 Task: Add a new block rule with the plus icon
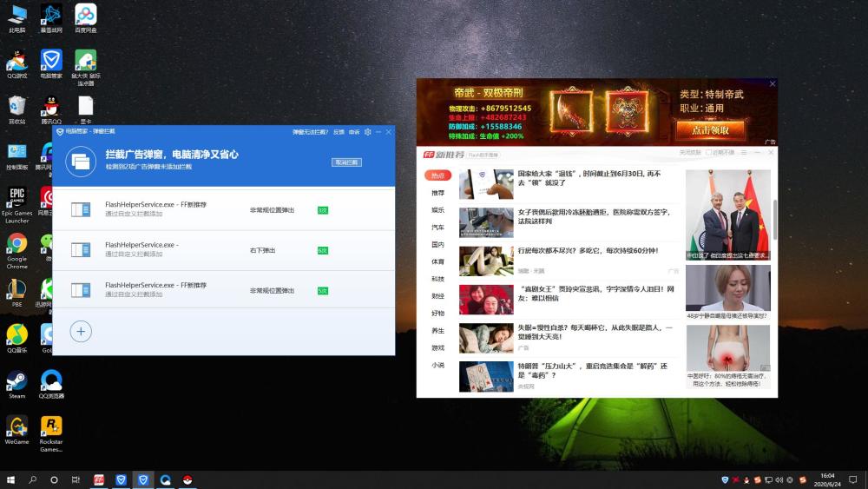81,331
